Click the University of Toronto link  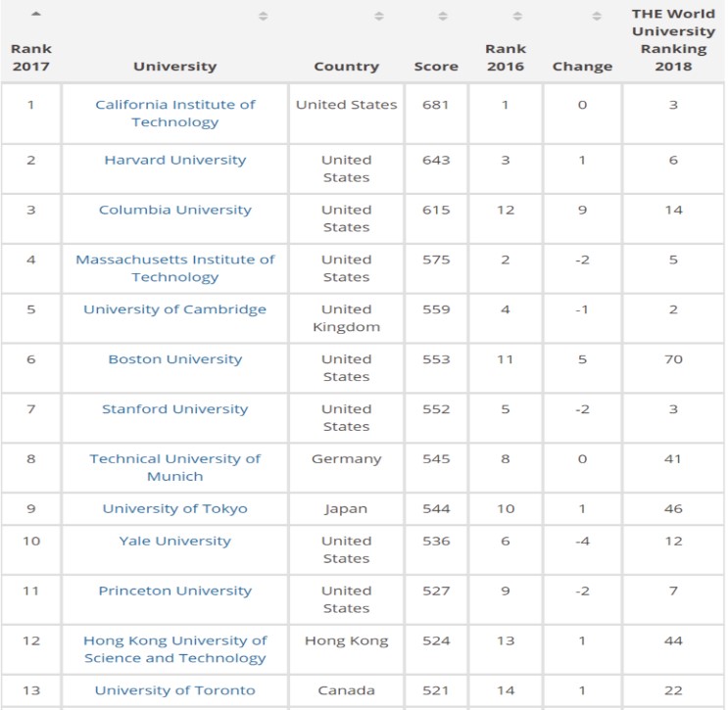pyautogui.click(x=175, y=690)
